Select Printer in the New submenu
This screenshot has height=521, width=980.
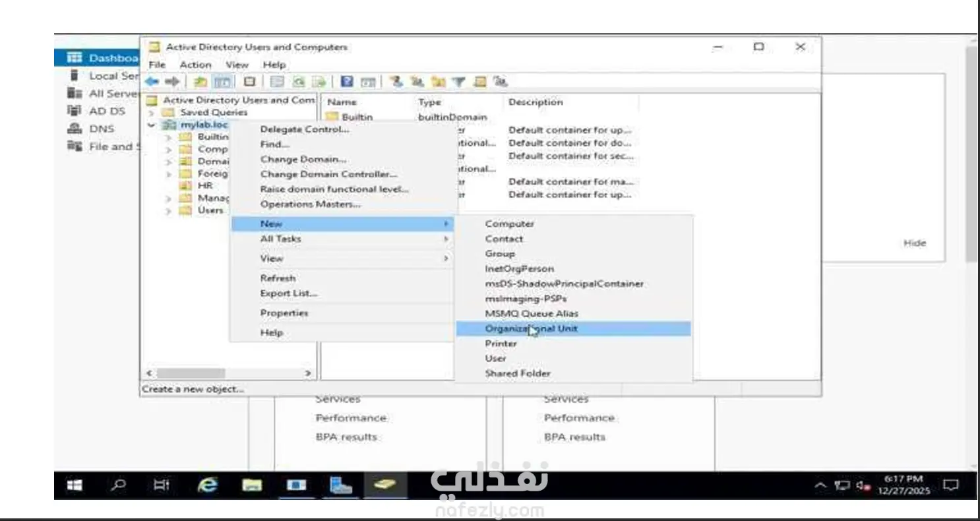coord(573,344)
